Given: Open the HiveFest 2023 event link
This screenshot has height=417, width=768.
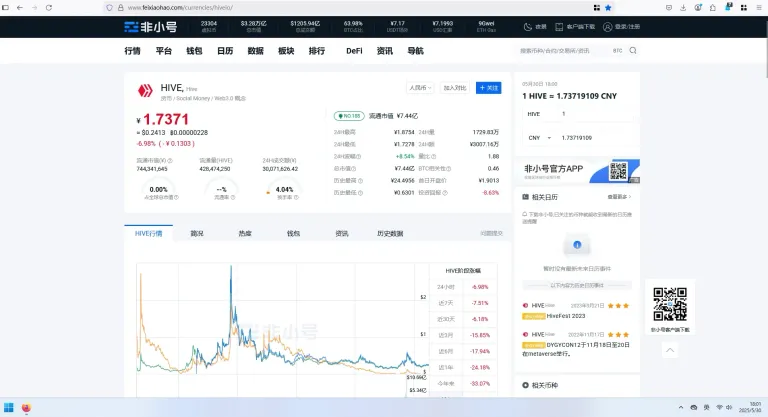Looking at the screenshot, I should 566,316.
